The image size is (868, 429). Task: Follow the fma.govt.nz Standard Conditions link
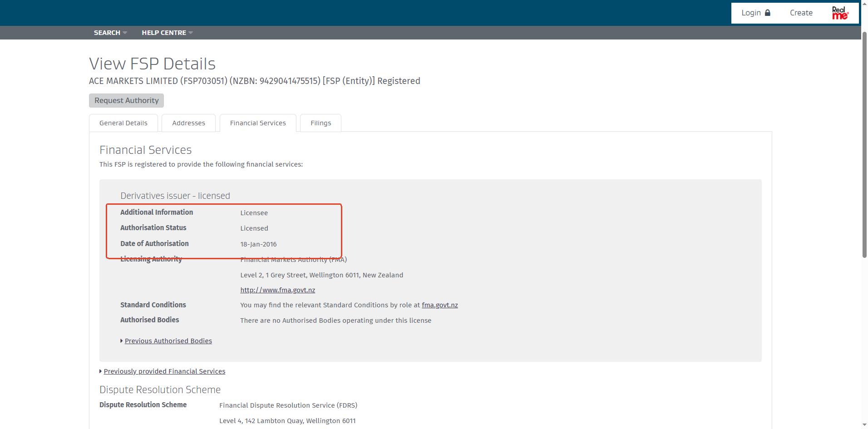coord(439,305)
